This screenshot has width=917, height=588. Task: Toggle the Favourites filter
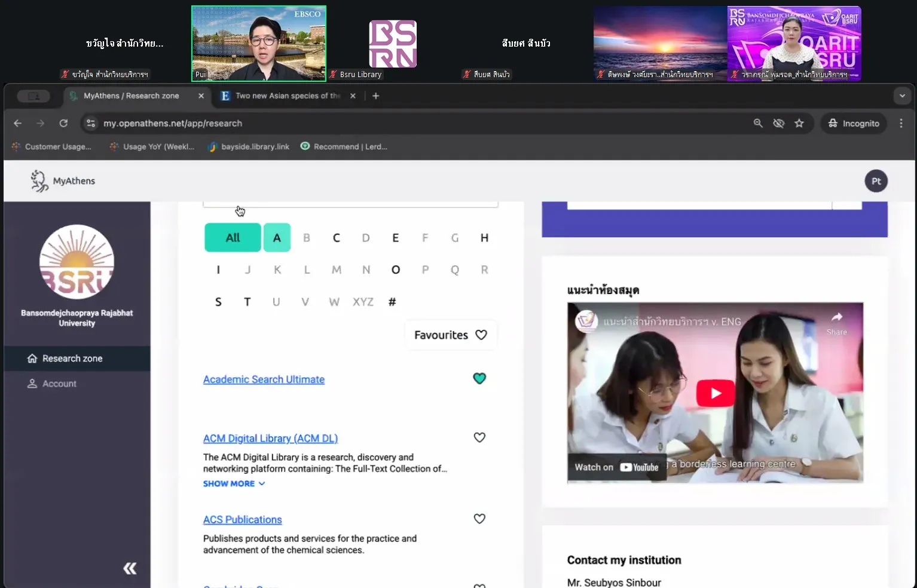click(x=451, y=335)
